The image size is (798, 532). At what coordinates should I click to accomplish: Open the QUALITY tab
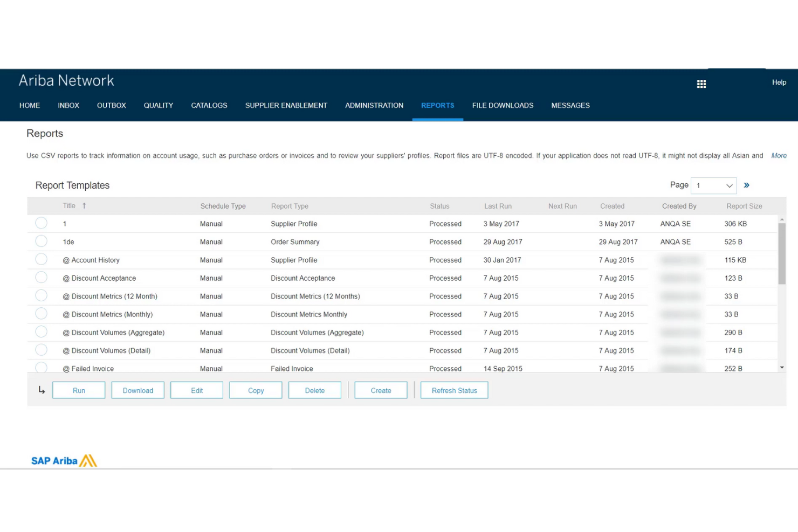pos(159,106)
